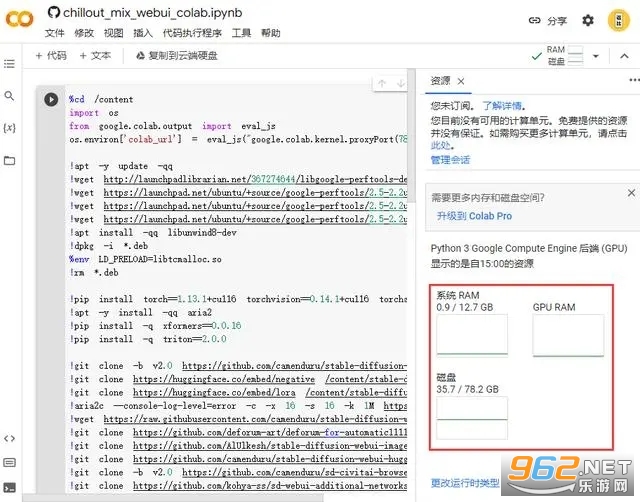Add a code cell with + 代码
640x502 pixels.
[51, 56]
